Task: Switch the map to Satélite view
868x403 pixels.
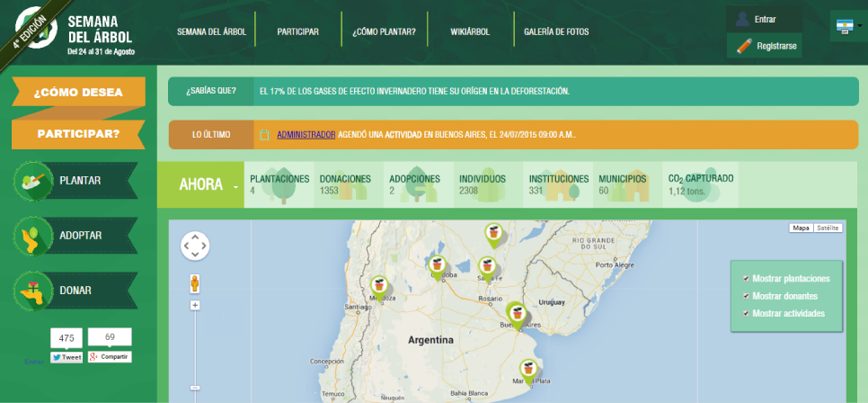Action: tap(828, 228)
